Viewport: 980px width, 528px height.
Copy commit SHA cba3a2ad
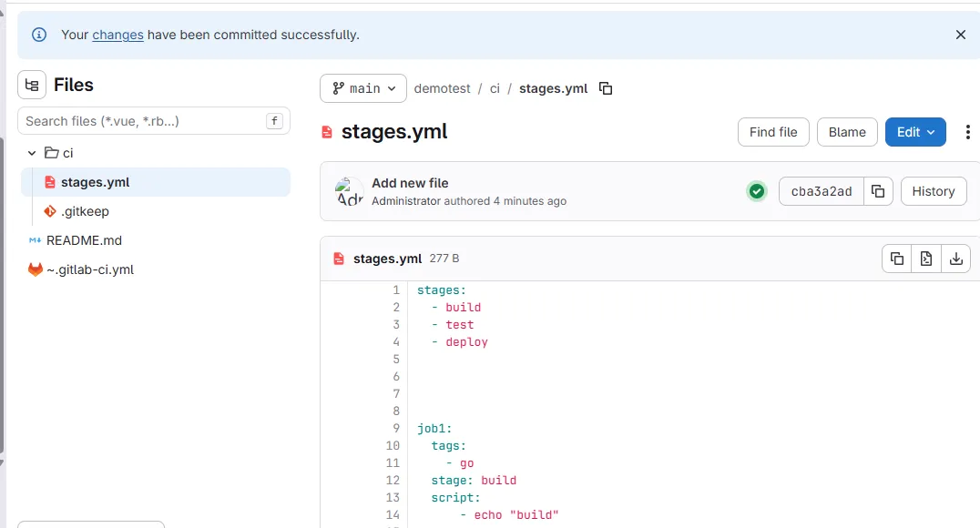[878, 191]
